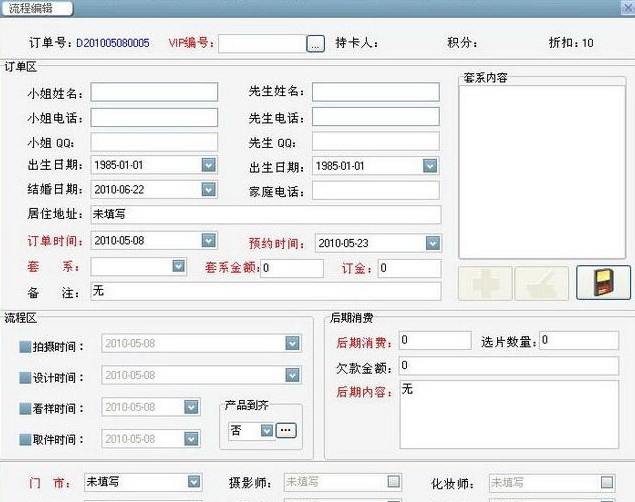Screen dimensions: 635x502
Task: Click the 小姐电话 input field
Action: coord(154,117)
